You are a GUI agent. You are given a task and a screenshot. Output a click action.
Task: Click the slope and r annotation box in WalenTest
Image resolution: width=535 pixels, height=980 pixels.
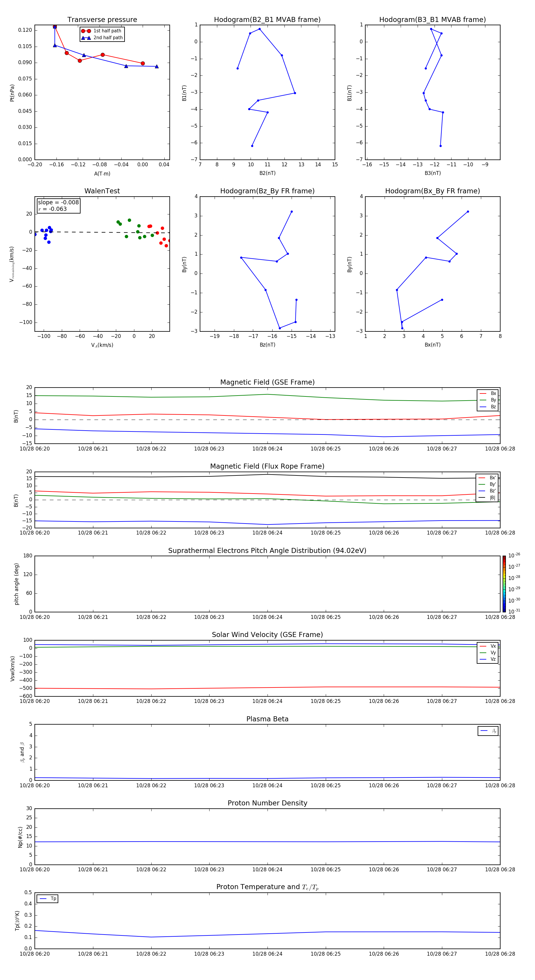[x=58, y=206]
